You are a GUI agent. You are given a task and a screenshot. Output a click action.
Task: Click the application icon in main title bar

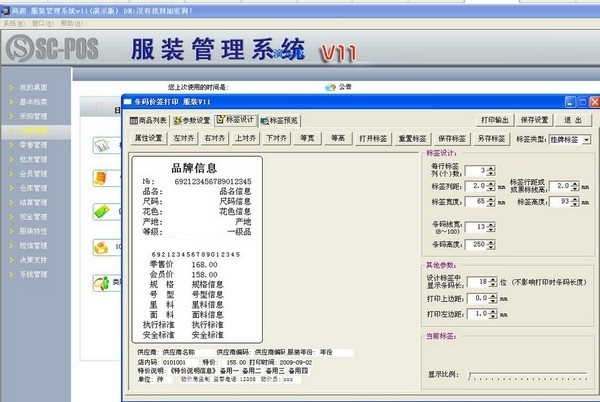click(5, 11)
